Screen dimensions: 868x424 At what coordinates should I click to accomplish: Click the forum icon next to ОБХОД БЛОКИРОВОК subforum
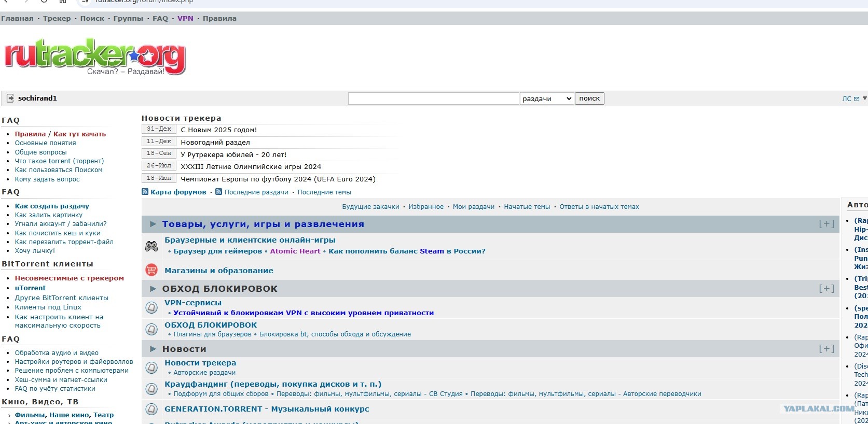151,329
